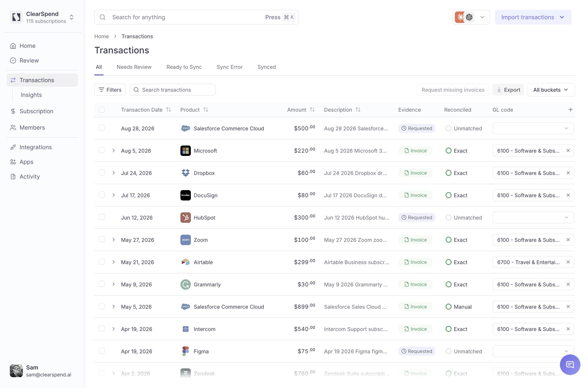The width and height of the screenshot is (588, 388).
Task: Click Sam's profile avatar
Action: pyautogui.click(x=16, y=371)
